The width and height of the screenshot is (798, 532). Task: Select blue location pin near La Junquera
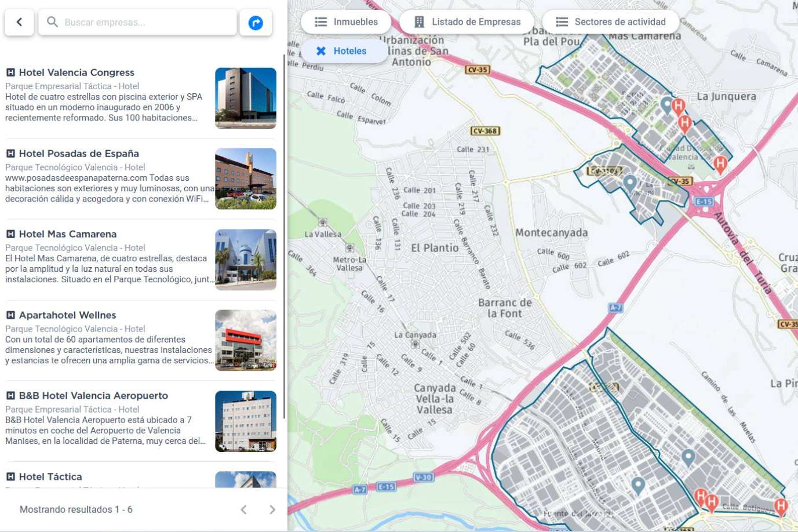tap(667, 106)
